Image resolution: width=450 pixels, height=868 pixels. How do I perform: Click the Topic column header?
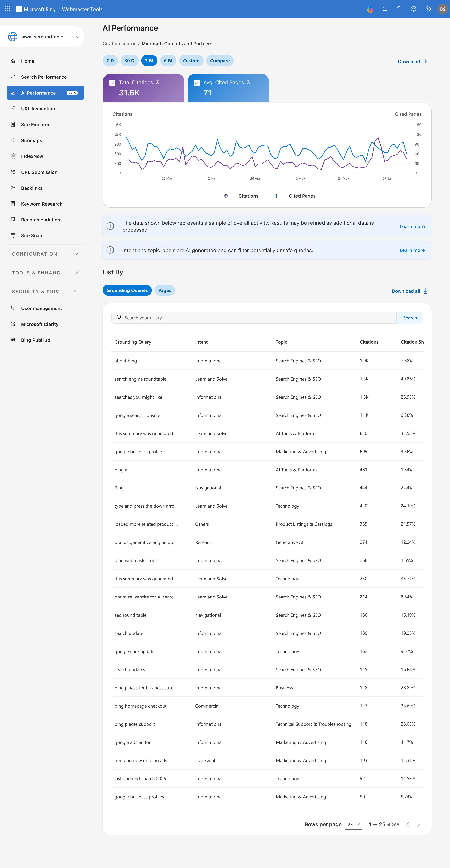pyautogui.click(x=281, y=342)
